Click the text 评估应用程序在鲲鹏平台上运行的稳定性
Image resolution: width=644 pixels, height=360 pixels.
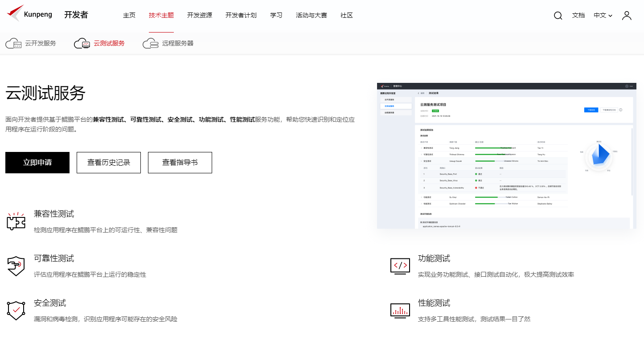(x=90, y=274)
